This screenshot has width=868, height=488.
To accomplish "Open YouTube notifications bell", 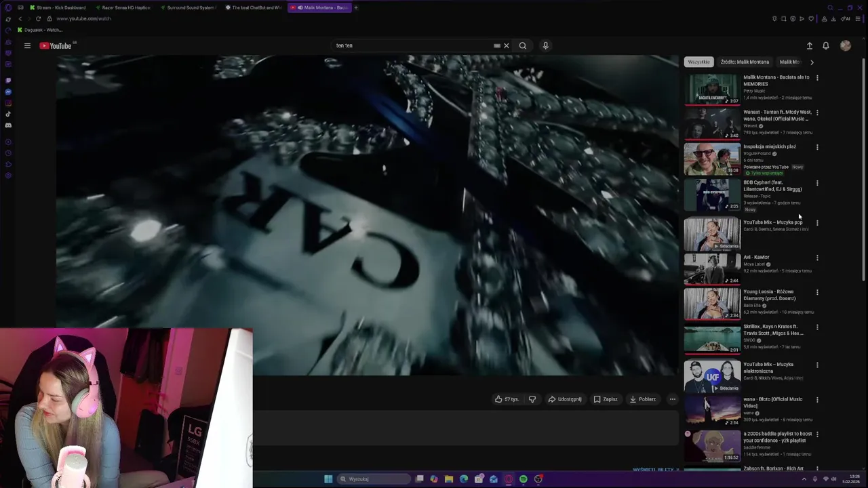I will (x=826, y=45).
